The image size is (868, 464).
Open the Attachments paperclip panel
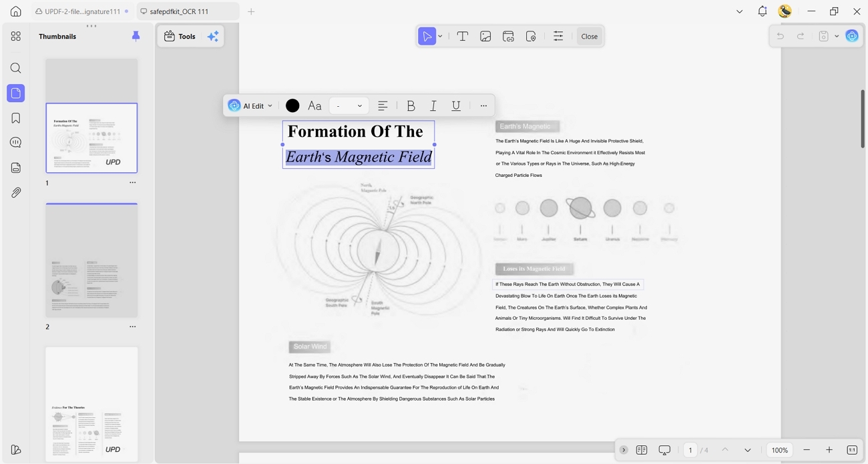point(16,192)
